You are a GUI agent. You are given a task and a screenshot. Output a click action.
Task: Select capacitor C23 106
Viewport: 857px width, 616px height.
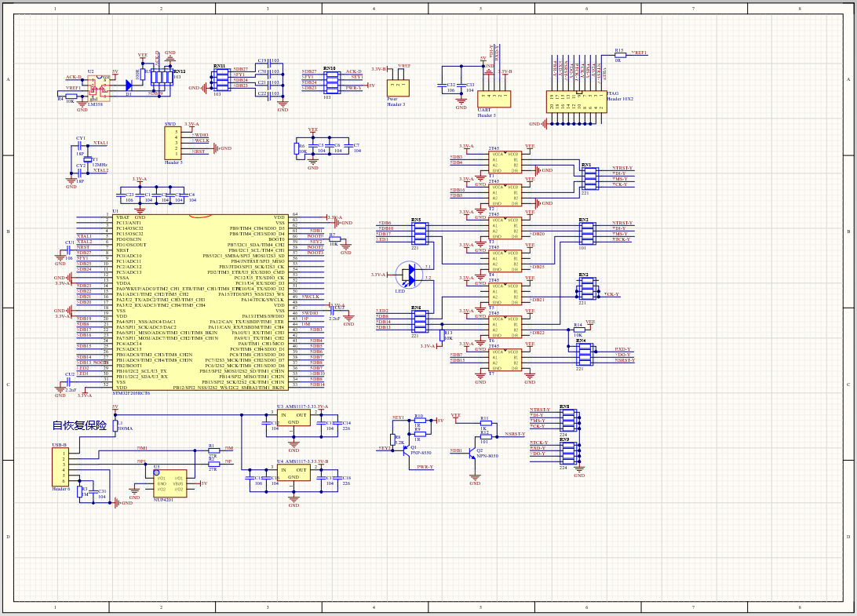point(121,195)
